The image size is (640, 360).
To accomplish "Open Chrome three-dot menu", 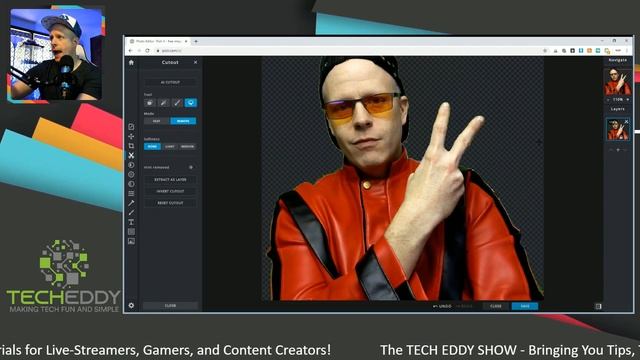I will (x=627, y=51).
